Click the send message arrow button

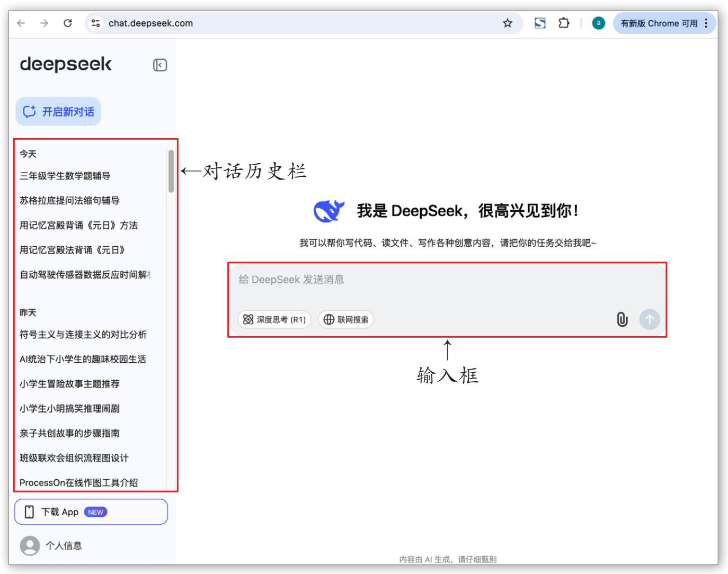tap(650, 319)
